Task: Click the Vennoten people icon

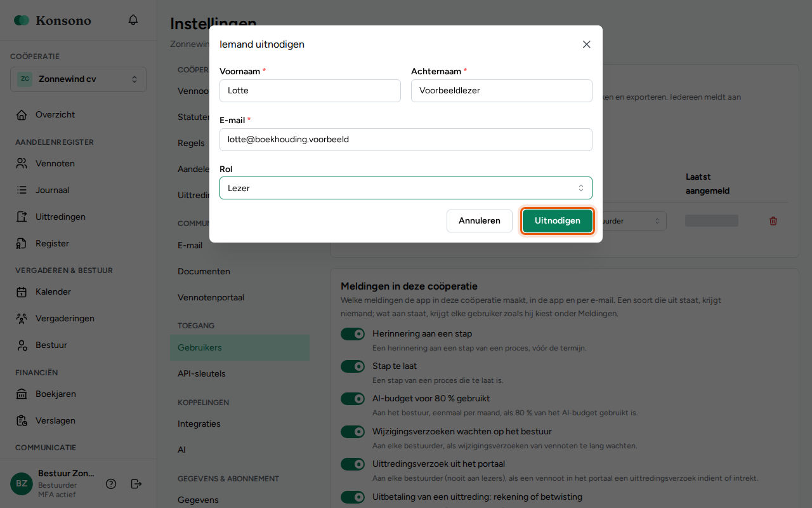Action: coord(22,164)
